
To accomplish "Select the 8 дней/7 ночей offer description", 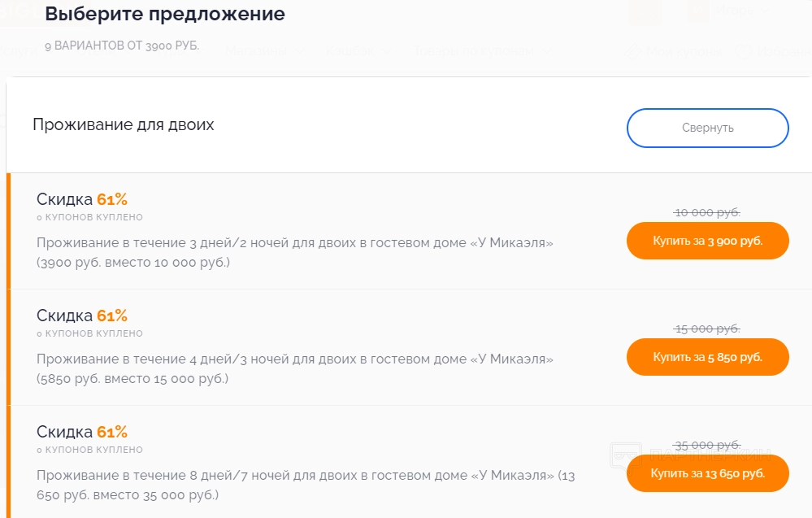I will pyautogui.click(x=305, y=485).
